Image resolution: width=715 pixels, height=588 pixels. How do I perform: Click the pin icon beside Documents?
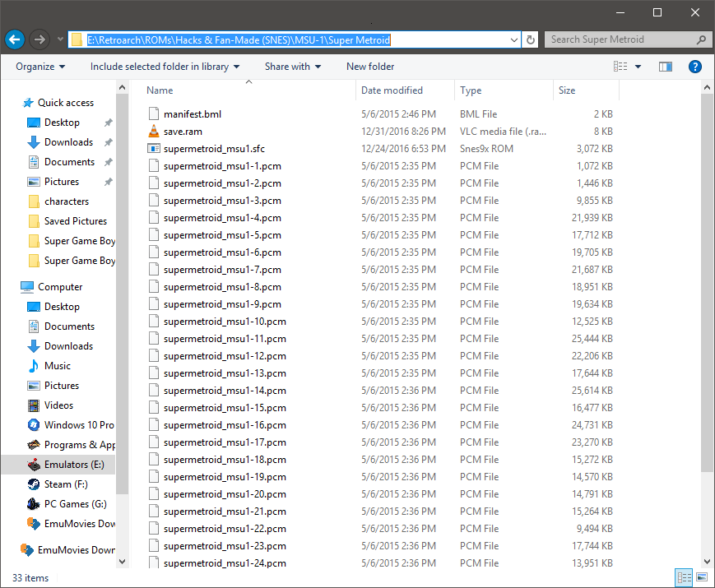tap(108, 162)
